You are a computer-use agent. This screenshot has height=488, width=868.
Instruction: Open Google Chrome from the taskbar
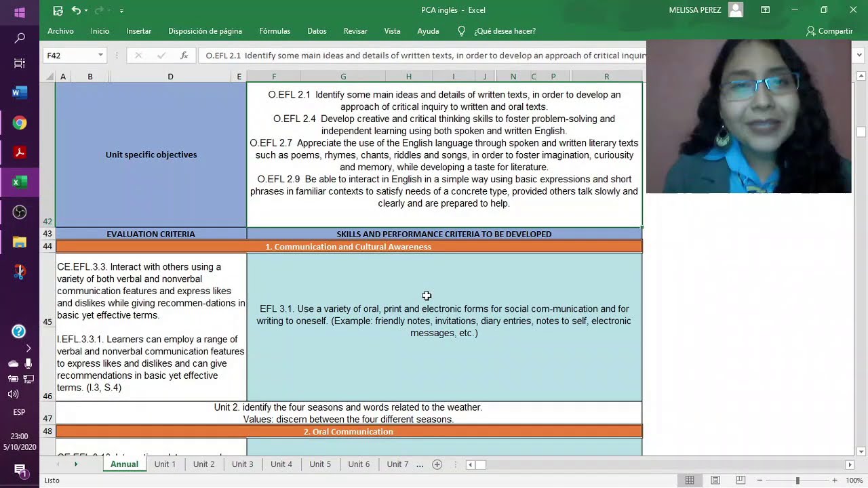pos(20,123)
